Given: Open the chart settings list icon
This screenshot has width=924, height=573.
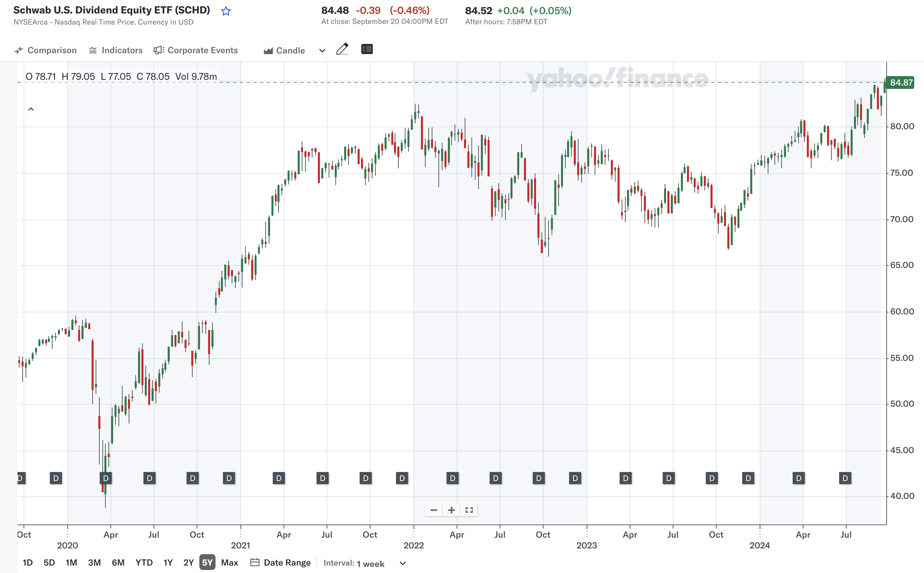Looking at the screenshot, I should (366, 49).
